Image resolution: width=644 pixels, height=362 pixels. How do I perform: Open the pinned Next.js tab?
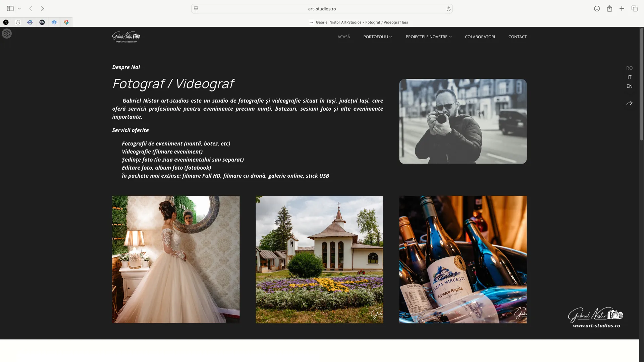click(x=6, y=22)
